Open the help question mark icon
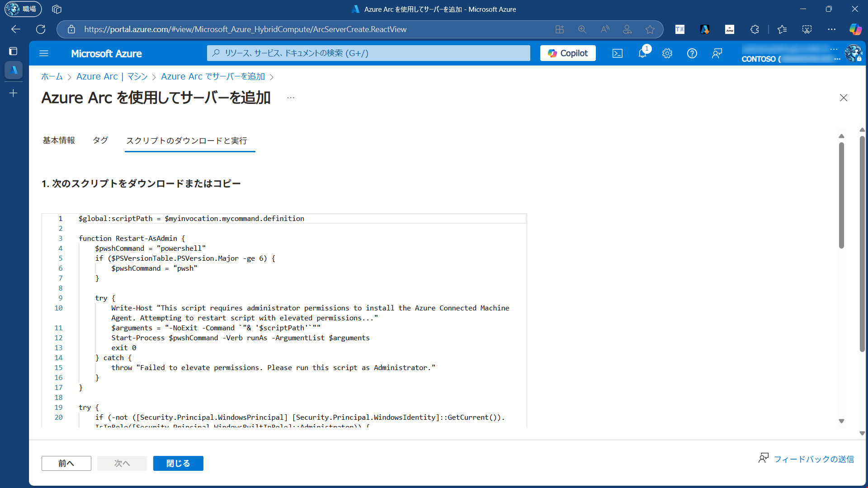The width and height of the screenshot is (868, 488). point(692,53)
